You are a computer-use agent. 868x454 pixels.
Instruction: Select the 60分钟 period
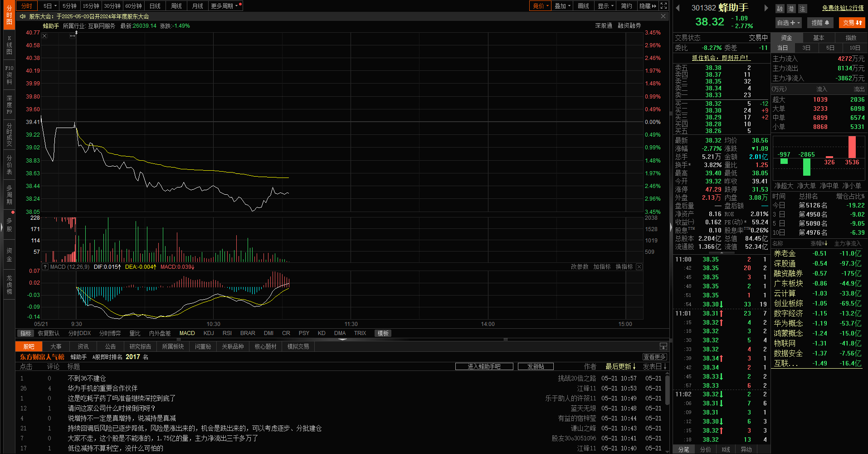(x=133, y=6)
